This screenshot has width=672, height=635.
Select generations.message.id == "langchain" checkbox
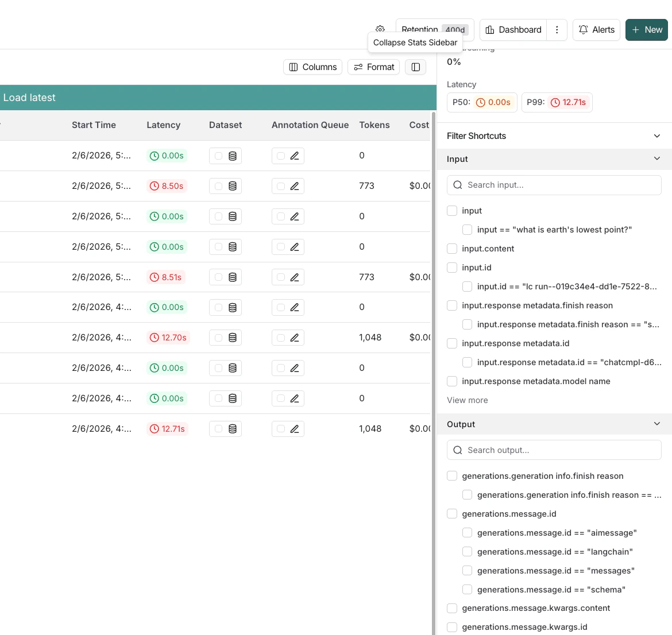click(x=468, y=551)
